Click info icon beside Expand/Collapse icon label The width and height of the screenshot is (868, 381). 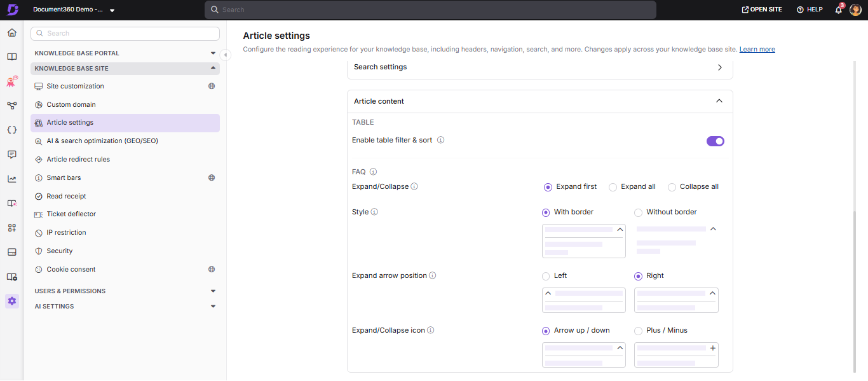point(431,330)
